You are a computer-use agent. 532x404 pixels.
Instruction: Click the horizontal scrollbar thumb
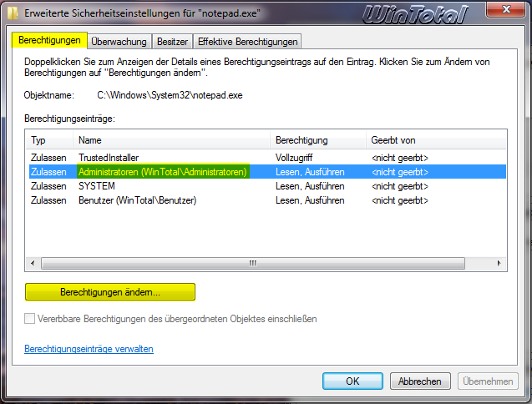253,263
